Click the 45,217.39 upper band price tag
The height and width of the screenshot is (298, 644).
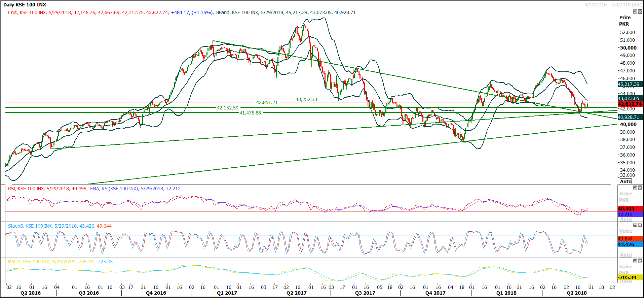[x=630, y=84]
